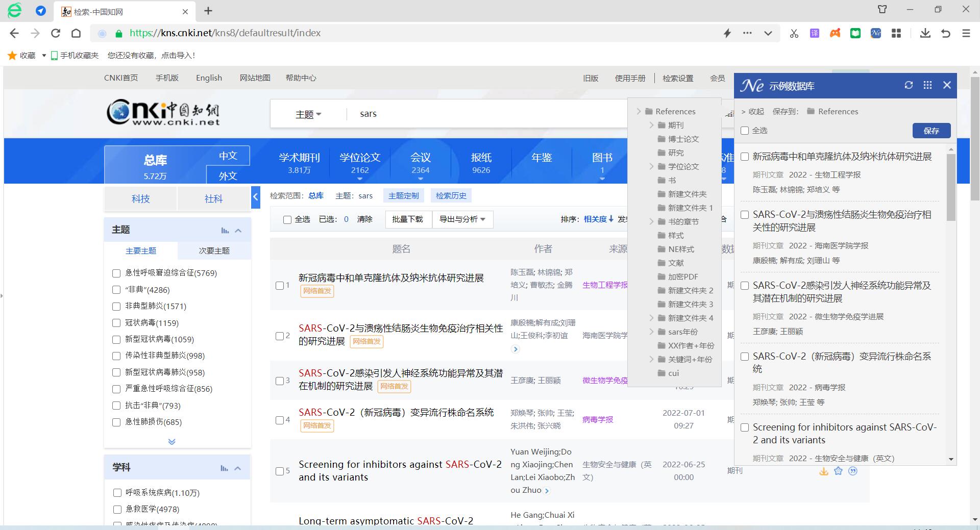The height and width of the screenshot is (530, 980).
Task: Open the scissors screenshot extension icon
Action: click(794, 33)
